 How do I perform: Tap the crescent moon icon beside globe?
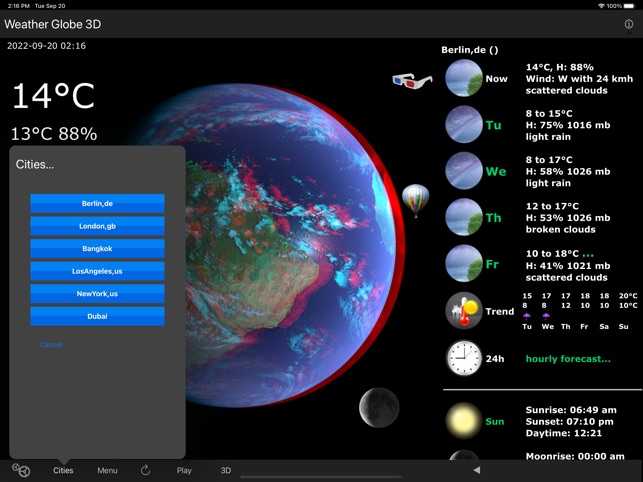379,407
